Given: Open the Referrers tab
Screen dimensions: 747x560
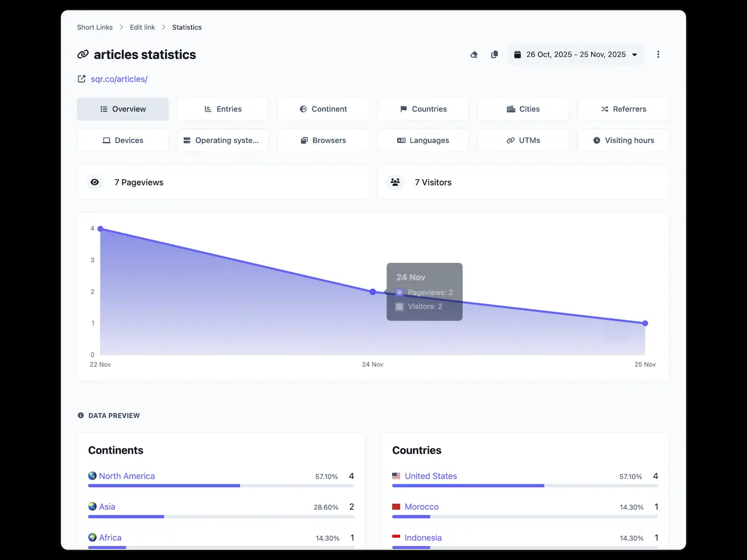Looking at the screenshot, I should coord(623,109).
